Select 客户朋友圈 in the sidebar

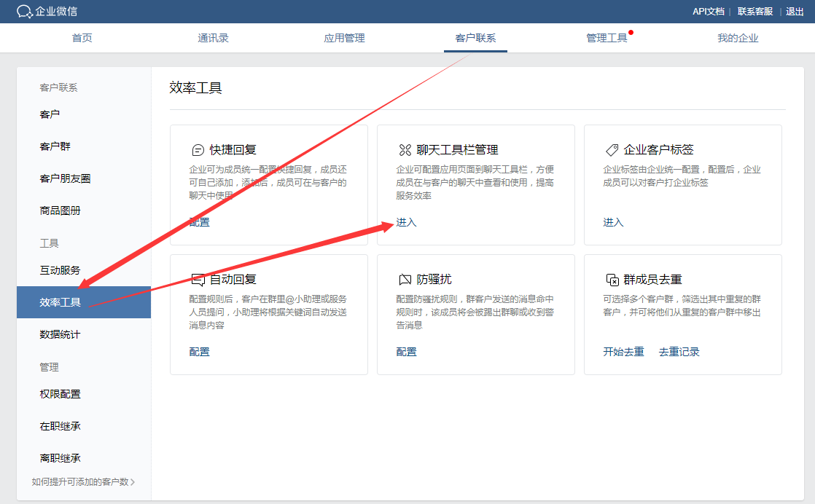click(x=65, y=178)
